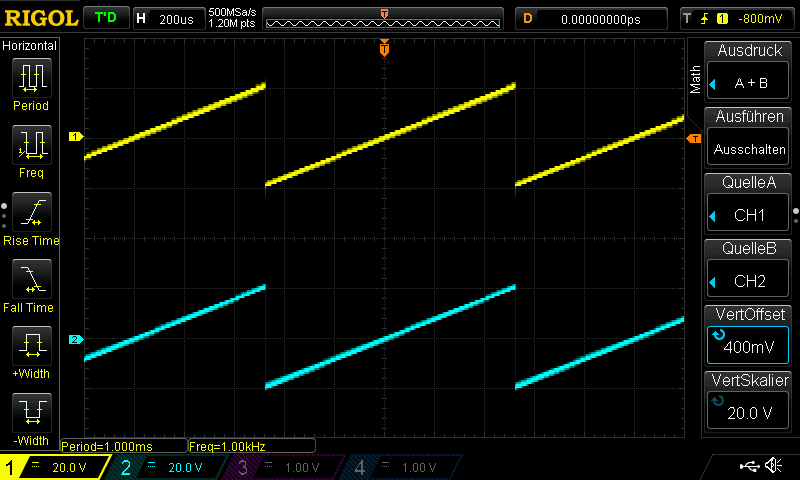Click the H 200us timebase readout
This screenshot has width=800, height=480.
168,19
